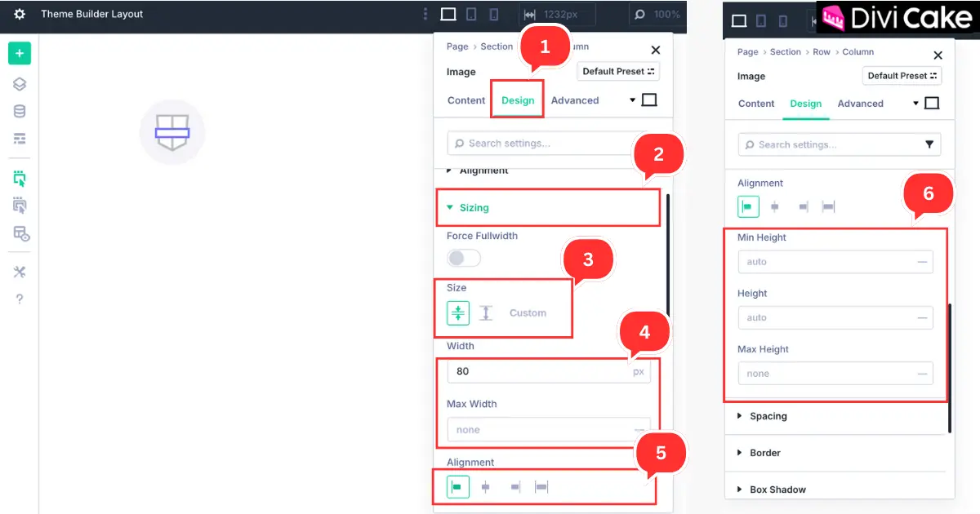Viewport: 980px width, 514px height.
Task: Open the database icon in left sidebar
Action: [20, 112]
